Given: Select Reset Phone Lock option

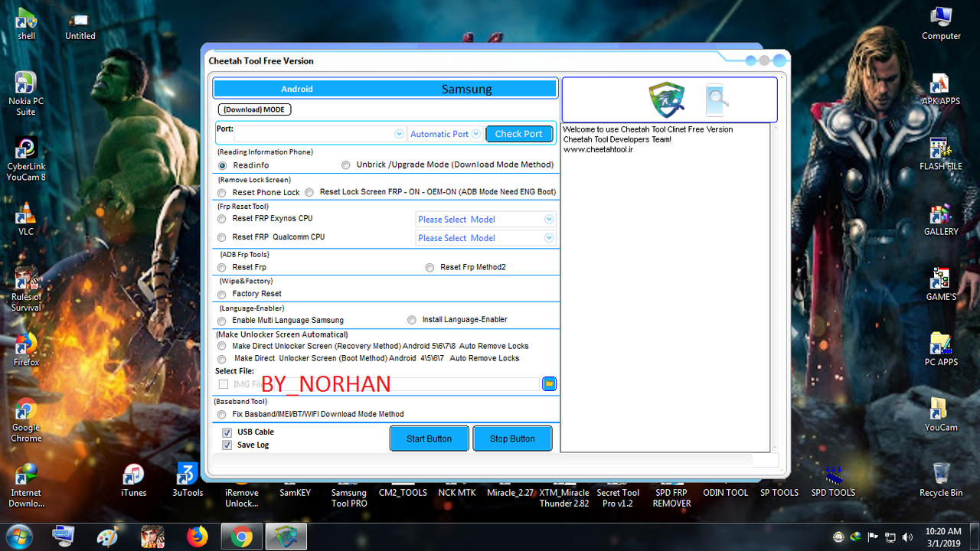Looking at the screenshot, I should (x=222, y=193).
